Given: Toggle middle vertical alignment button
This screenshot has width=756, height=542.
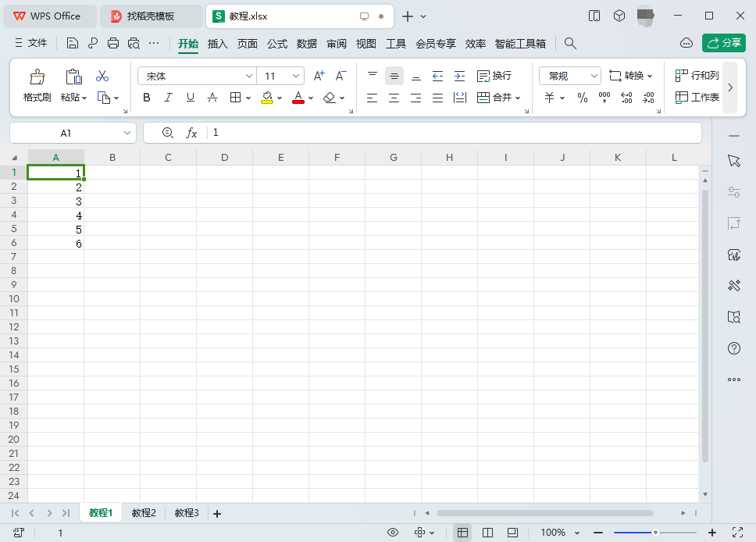Looking at the screenshot, I should tap(394, 76).
